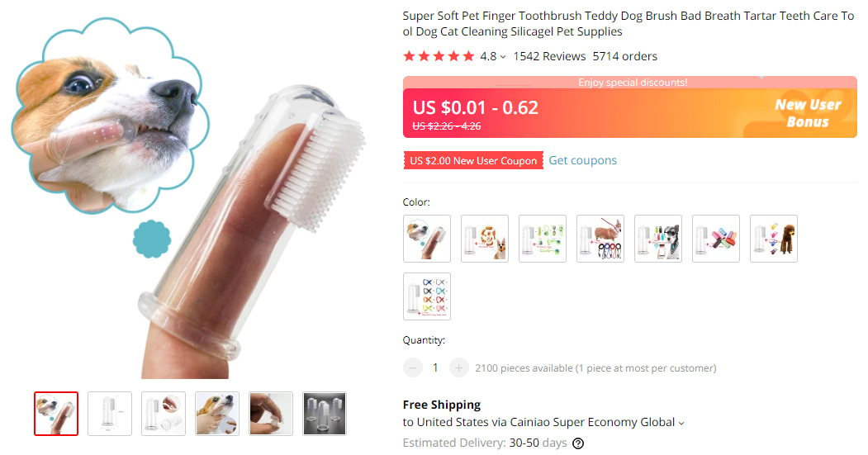Viewport: 868px width, 455px height.
Task: Select the brown poodle color option
Action: pyautogui.click(x=774, y=239)
